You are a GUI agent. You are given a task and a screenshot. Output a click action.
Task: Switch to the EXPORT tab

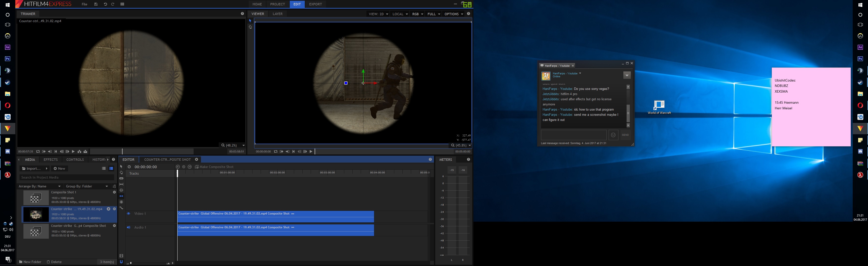pyautogui.click(x=315, y=4)
